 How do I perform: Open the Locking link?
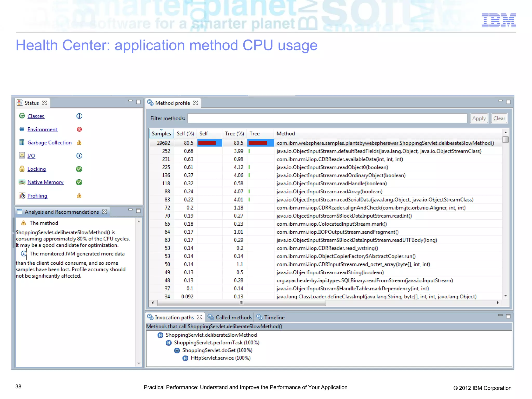(x=37, y=169)
